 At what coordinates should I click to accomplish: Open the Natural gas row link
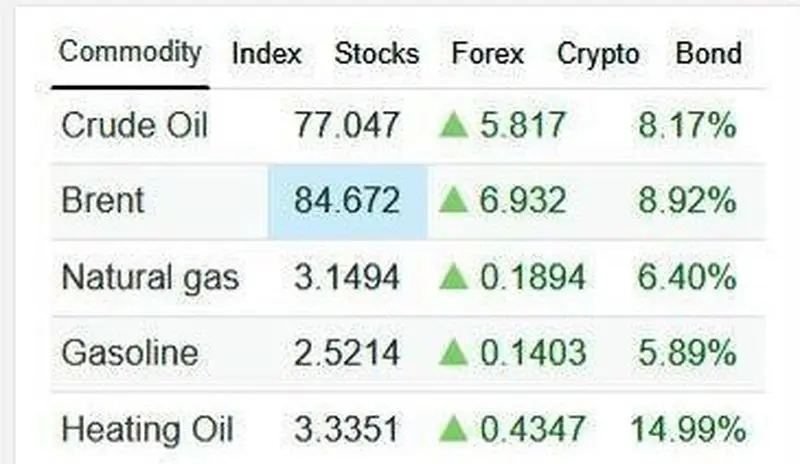(x=150, y=277)
